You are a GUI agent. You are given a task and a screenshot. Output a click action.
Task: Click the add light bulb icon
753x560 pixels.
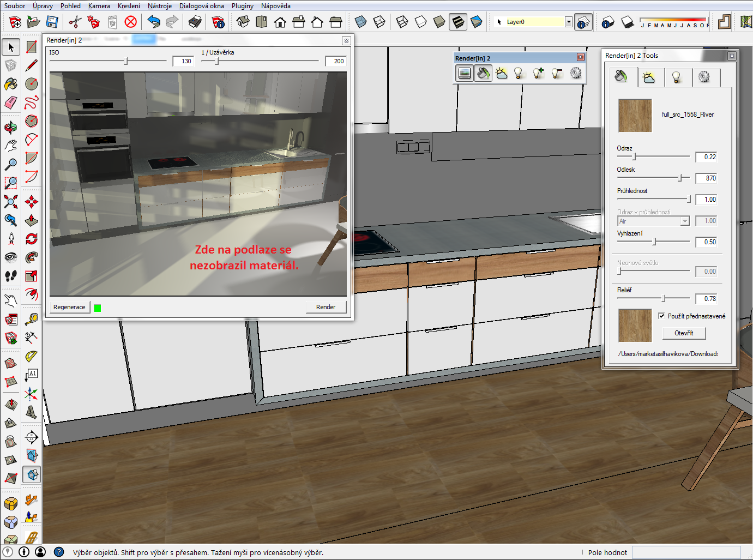tap(538, 73)
